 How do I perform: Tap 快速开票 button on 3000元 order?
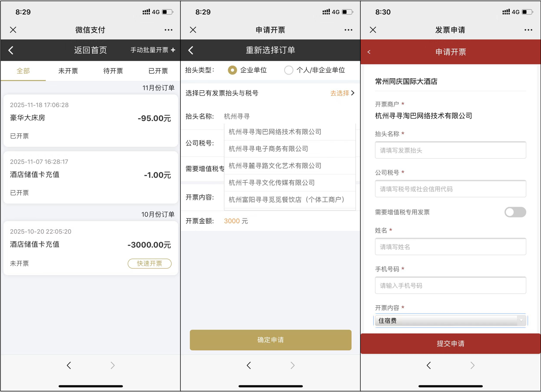[x=149, y=264]
